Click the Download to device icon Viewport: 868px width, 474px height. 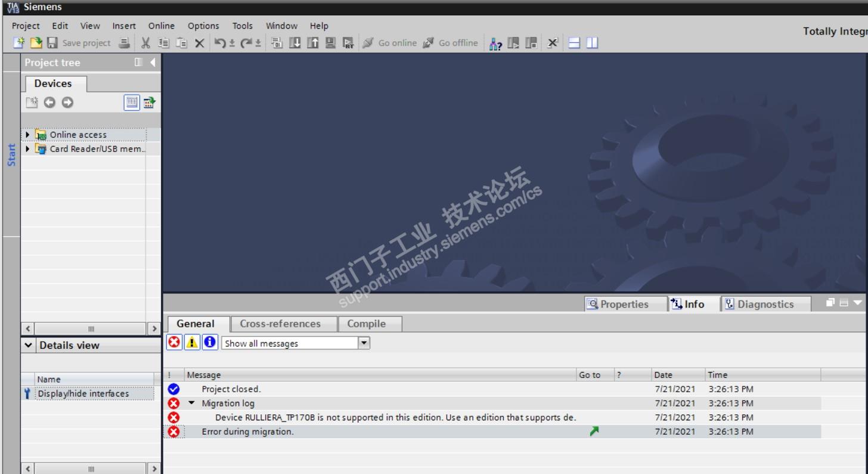point(295,43)
